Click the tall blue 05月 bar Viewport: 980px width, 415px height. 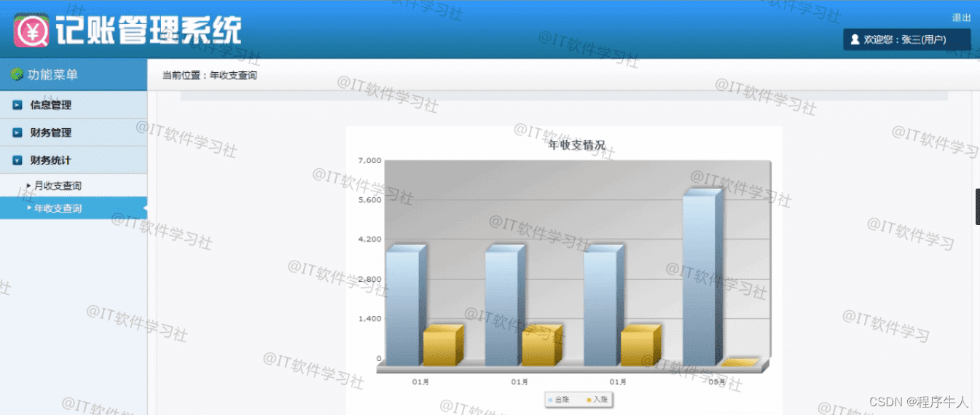point(702,277)
